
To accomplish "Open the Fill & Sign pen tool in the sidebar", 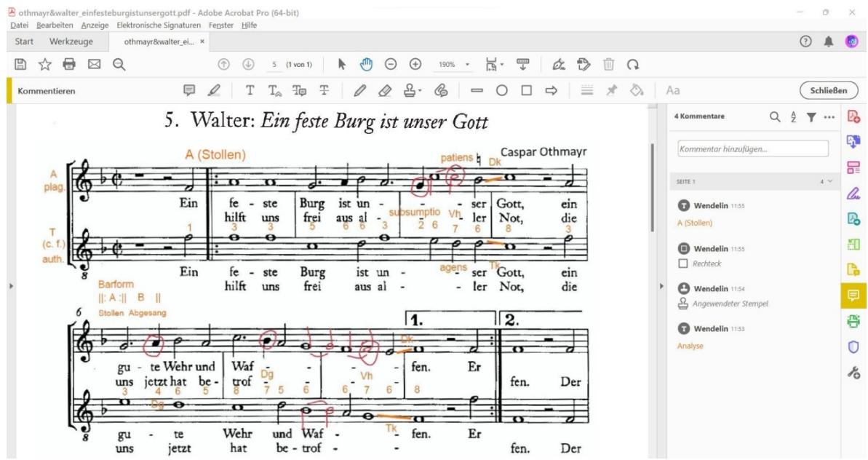I will pyautogui.click(x=853, y=193).
